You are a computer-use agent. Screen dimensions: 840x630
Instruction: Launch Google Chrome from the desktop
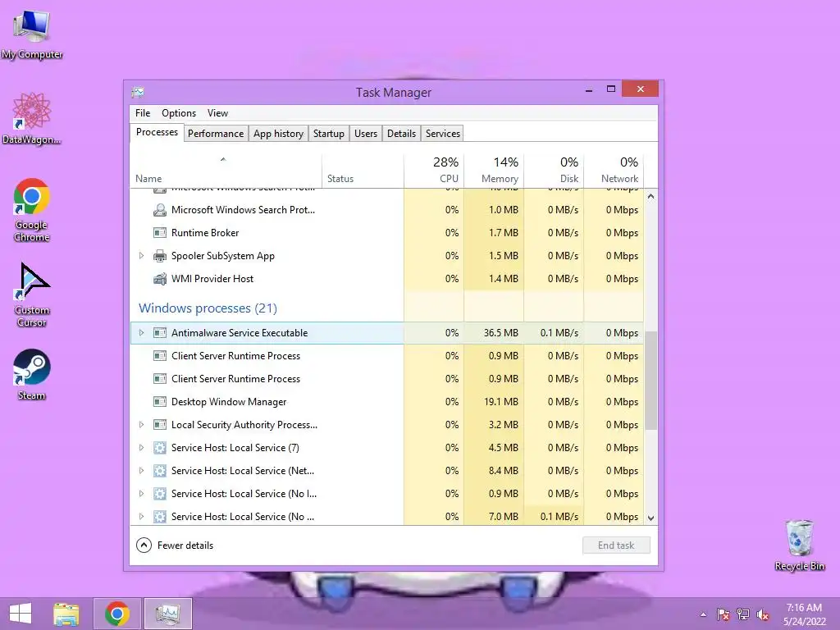(32, 209)
